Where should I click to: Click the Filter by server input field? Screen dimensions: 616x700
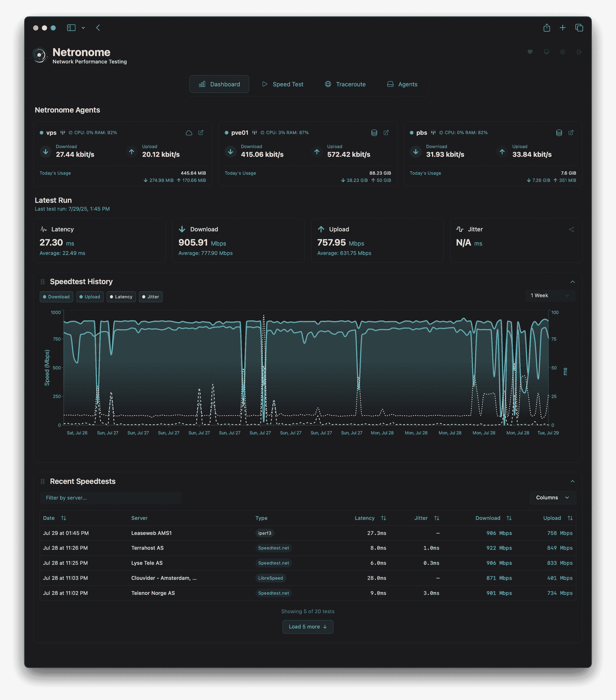click(111, 498)
